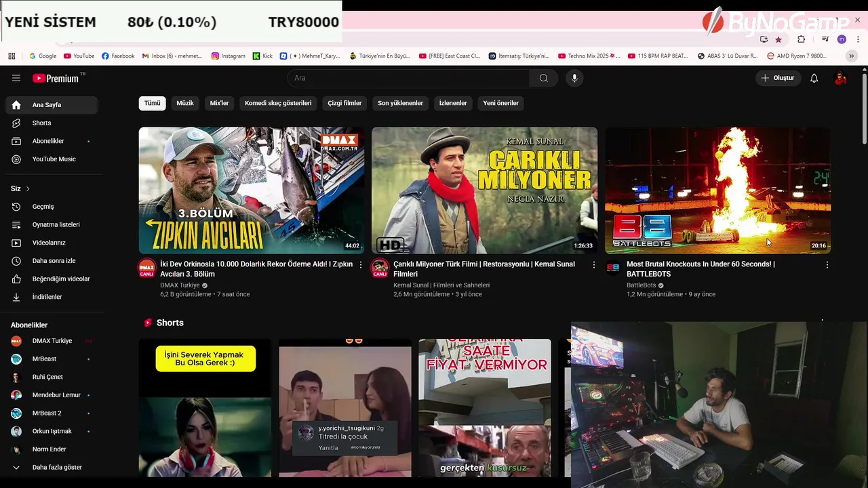Open the YouTube hamburger guide menu
This screenshot has width=868, height=488.
(16, 78)
